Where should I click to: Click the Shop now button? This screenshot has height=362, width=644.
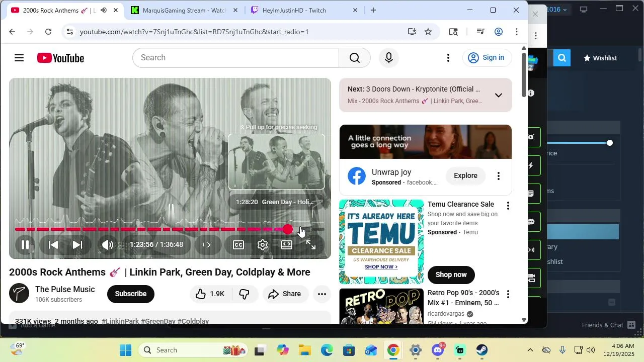(451, 275)
